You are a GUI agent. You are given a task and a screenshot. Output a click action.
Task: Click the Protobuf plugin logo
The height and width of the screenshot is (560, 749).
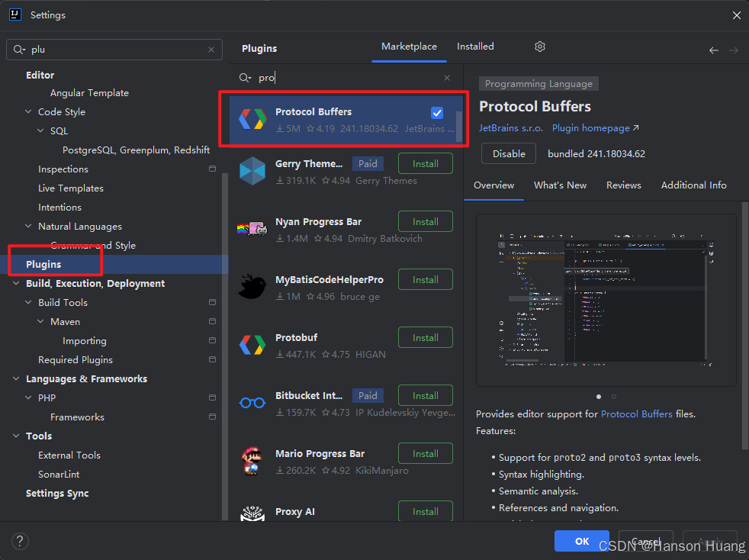(252, 345)
